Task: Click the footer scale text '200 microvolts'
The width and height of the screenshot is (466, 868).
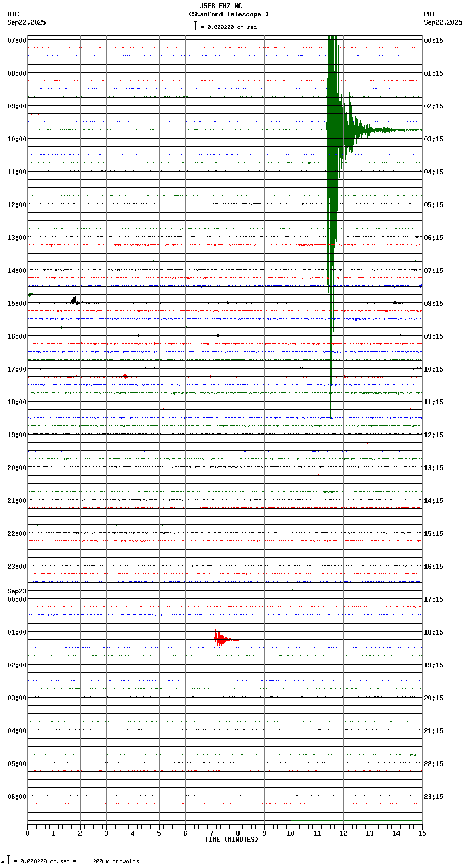Action: pos(116,861)
